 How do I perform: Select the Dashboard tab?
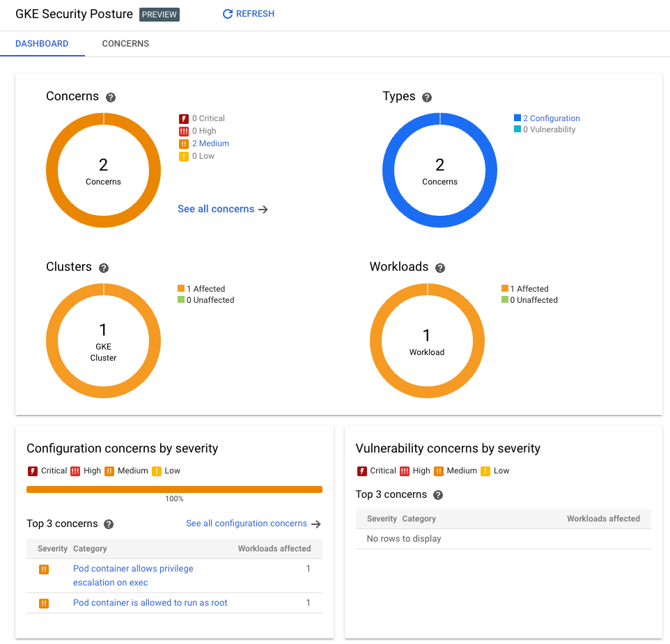click(42, 44)
